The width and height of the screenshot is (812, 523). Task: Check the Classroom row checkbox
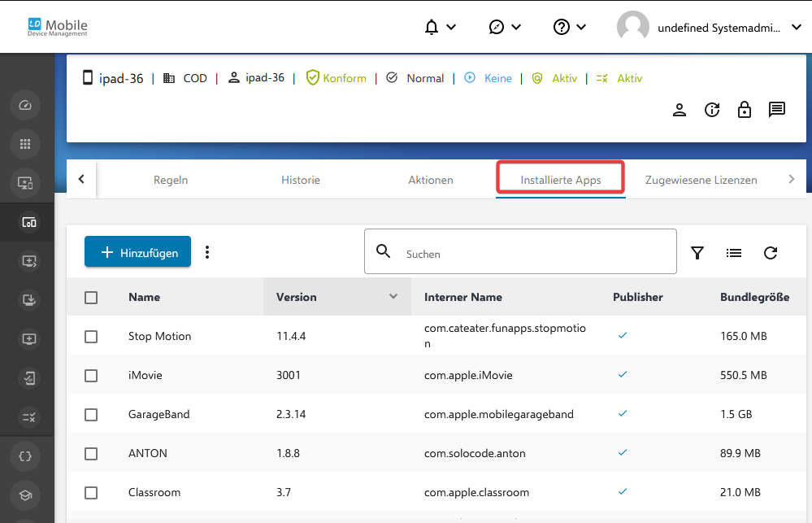[x=91, y=492]
